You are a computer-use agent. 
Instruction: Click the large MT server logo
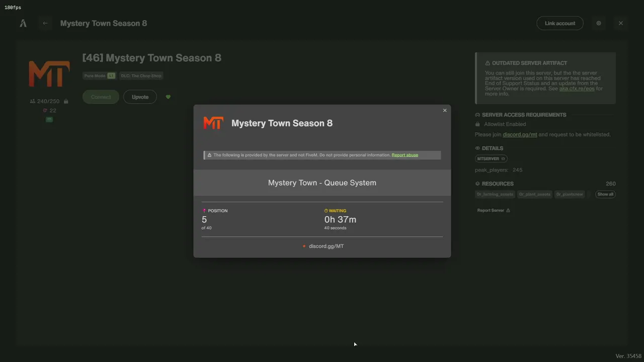pos(49,73)
